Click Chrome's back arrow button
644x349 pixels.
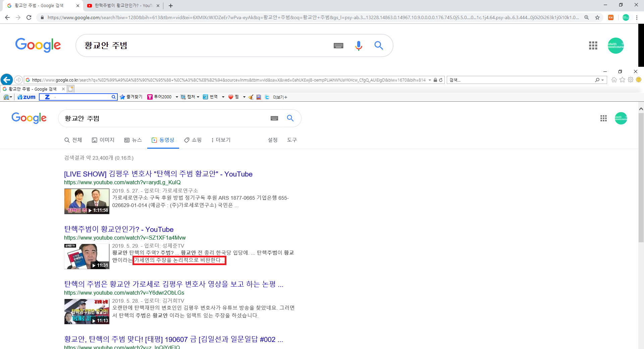point(7,17)
